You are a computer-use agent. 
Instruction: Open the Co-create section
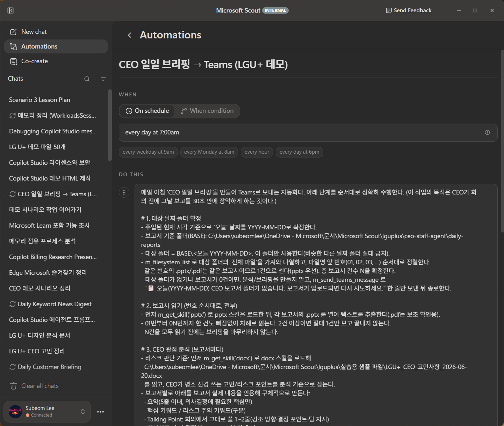pyautogui.click(x=56, y=61)
